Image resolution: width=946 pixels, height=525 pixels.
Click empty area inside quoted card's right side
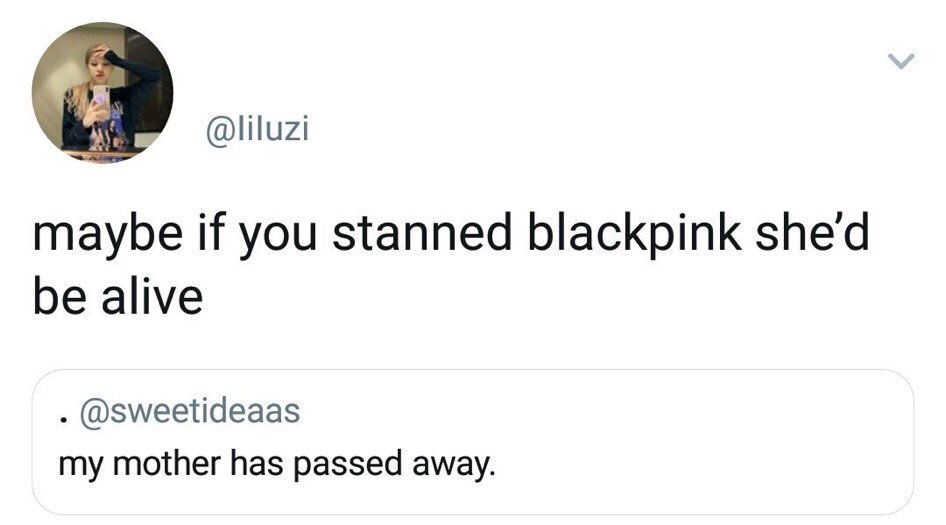point(724,442)
